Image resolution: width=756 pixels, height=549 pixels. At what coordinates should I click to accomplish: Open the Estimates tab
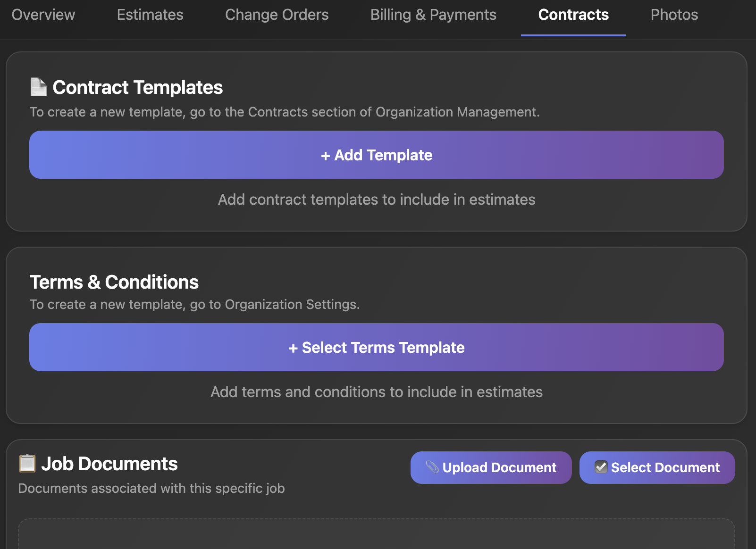click(x=150, y=15)
